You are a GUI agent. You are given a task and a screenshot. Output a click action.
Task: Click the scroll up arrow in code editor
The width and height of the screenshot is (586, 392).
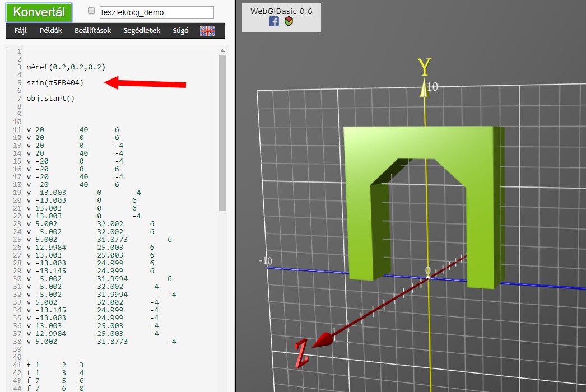pyautogui.click(x=222, y=51)
